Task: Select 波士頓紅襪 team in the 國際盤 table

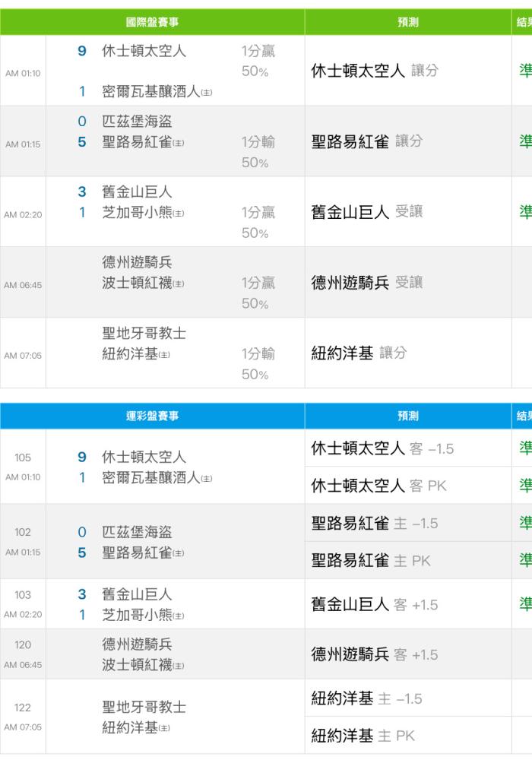Action: 143,283
